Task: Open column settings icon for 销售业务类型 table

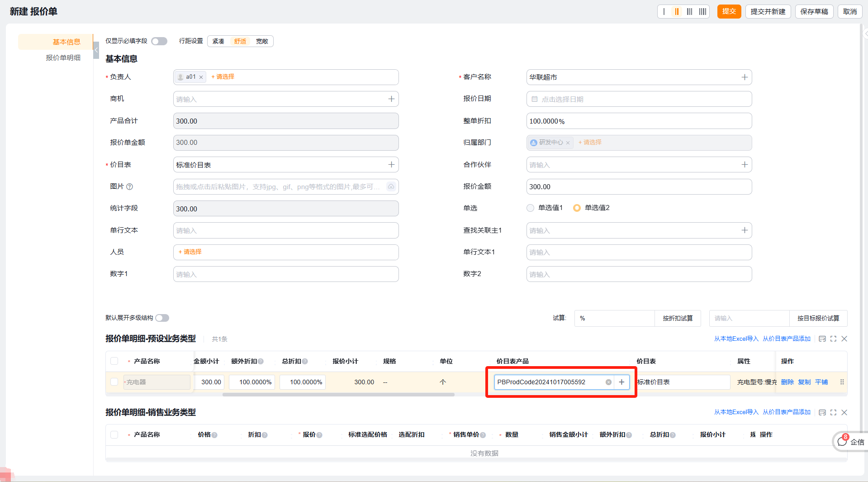Action: [822, 412]
